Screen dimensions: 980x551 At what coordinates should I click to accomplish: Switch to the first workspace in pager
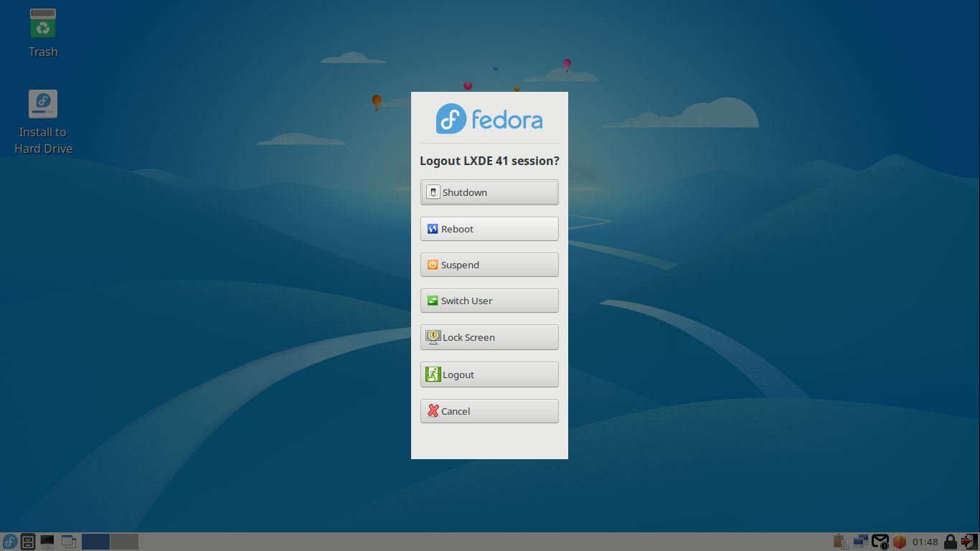95,542
